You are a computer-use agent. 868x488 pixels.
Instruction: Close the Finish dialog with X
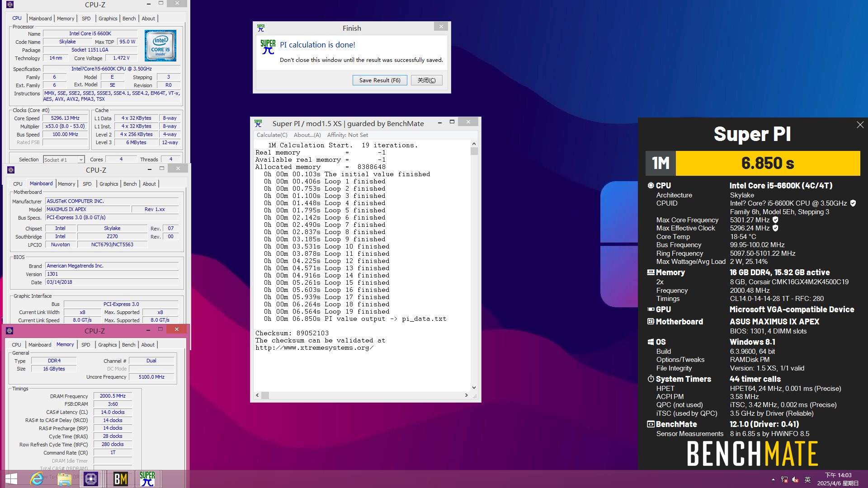point(441,27)
